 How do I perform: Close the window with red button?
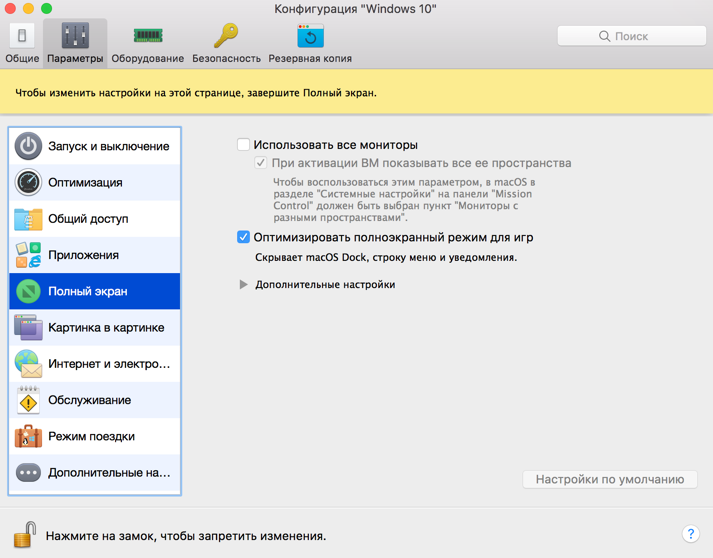point(10,8)
